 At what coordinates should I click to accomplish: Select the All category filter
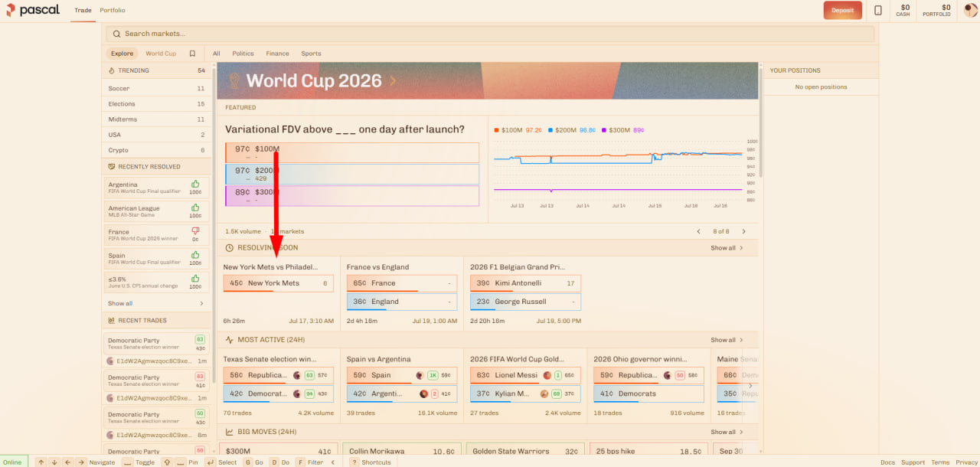[217, 54]
